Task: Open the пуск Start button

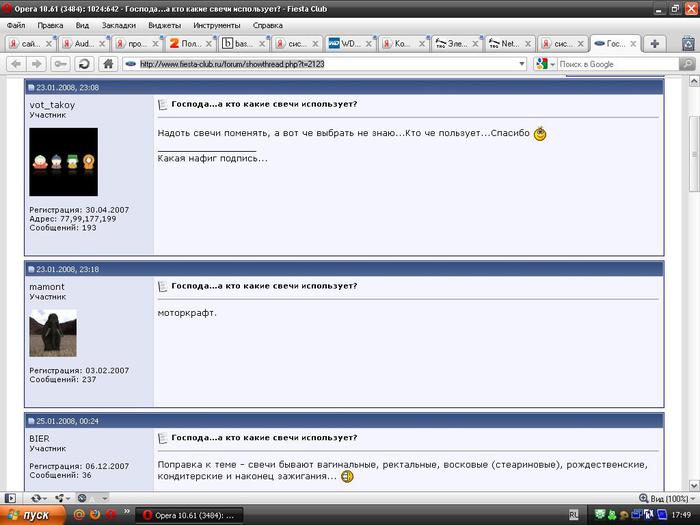Action: (x=31, y=515)
